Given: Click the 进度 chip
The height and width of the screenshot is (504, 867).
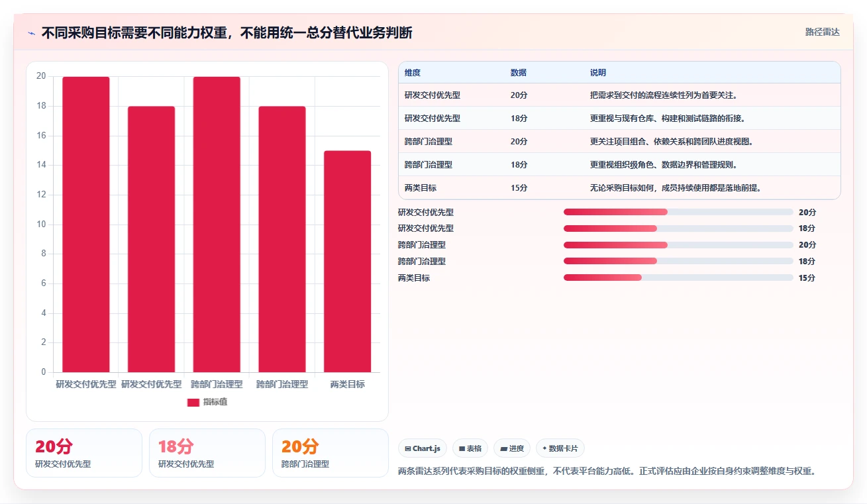Looking at the screenshot, I should click(512, 448).
